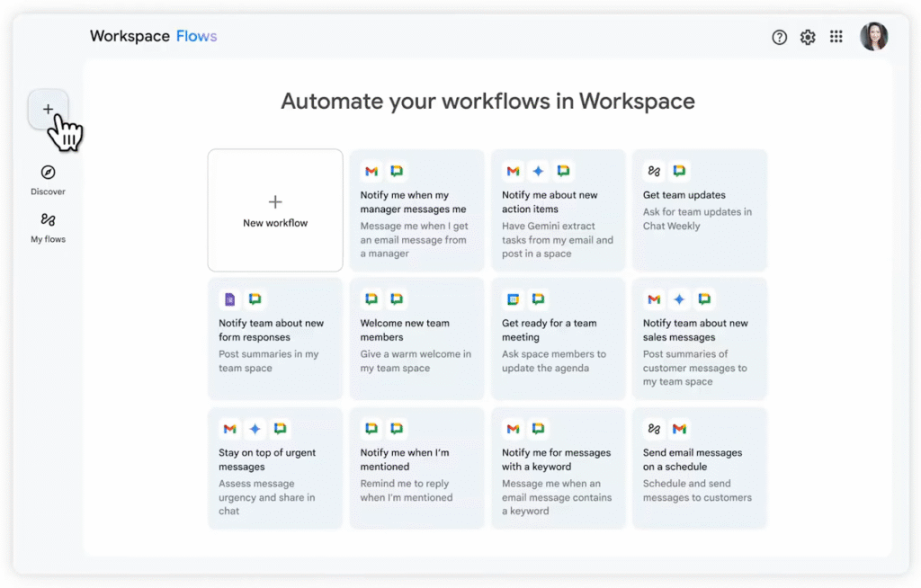Open the "Notify me when I'm mentioned" template

pos(416,467)
